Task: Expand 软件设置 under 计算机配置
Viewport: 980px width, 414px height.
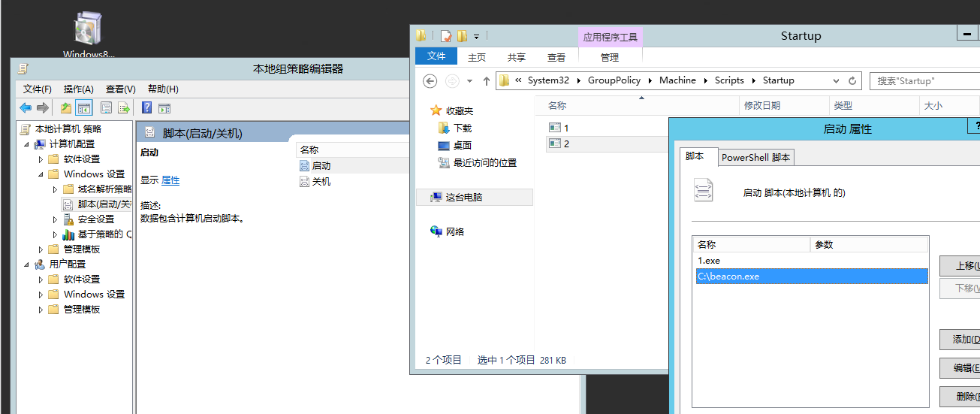Action: tap(41, 159)
